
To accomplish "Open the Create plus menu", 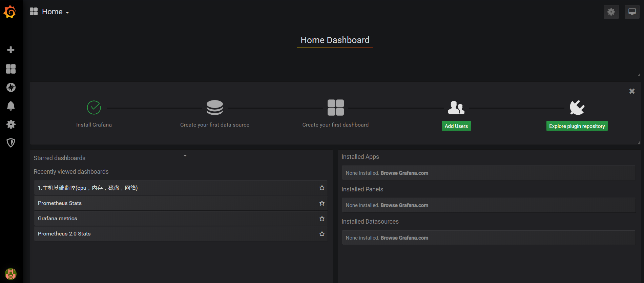I will 11,50.
